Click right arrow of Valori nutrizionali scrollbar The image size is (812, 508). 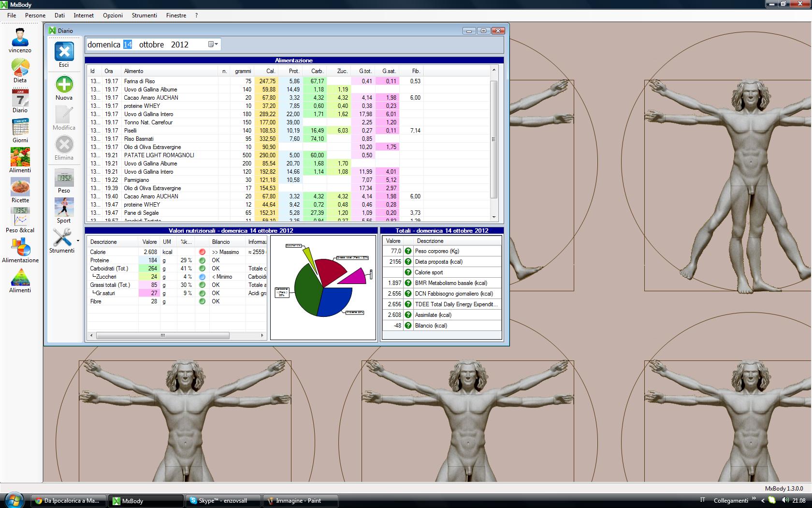(262, 335)
